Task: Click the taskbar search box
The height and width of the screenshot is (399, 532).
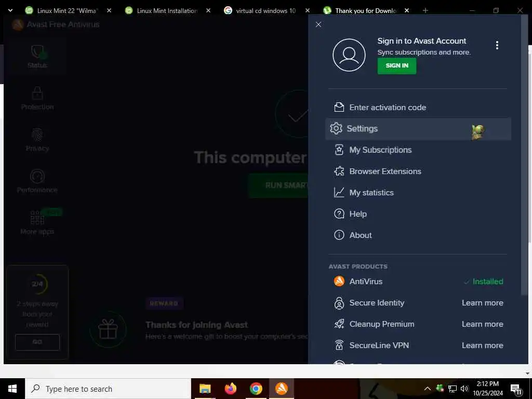Action: point(108,389)
